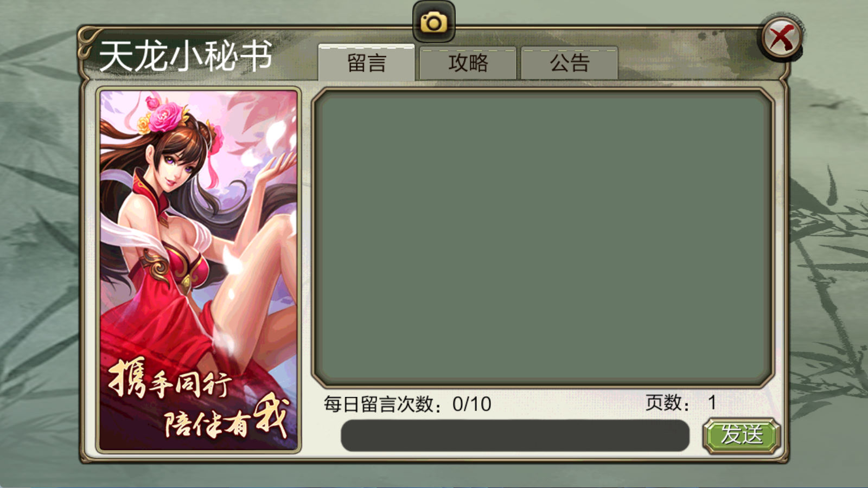This screenshot has width=868, height=488.
Task: Select page number 1 indicator
Action: 712,403
